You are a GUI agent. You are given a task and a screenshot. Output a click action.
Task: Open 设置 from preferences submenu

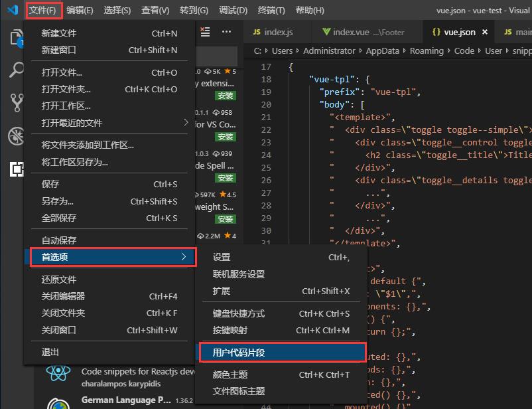281,257
